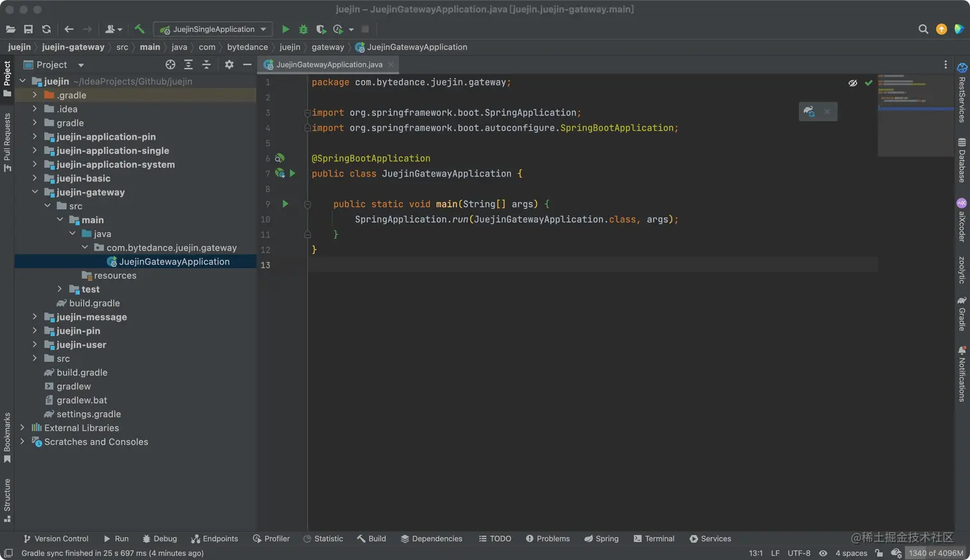Screen dimensions: 970x560
Task: Toggle file read-only lock in the status bar
Action: point(879,553)
